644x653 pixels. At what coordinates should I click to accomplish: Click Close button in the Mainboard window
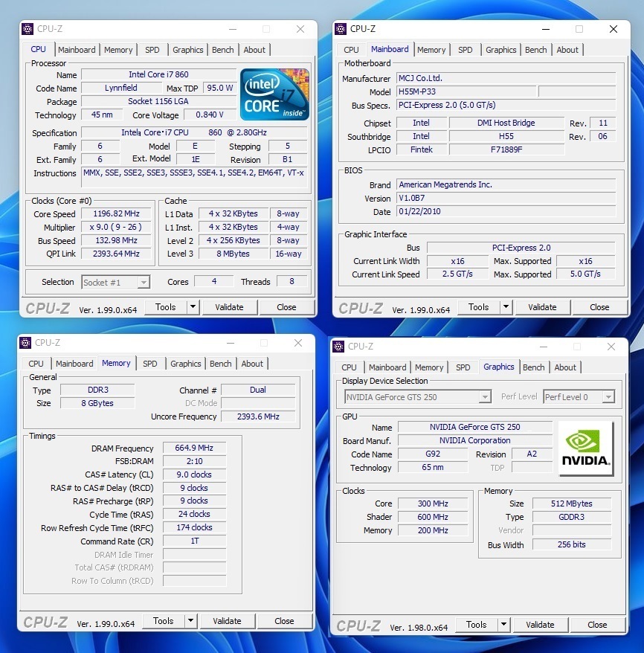point(599,307)
